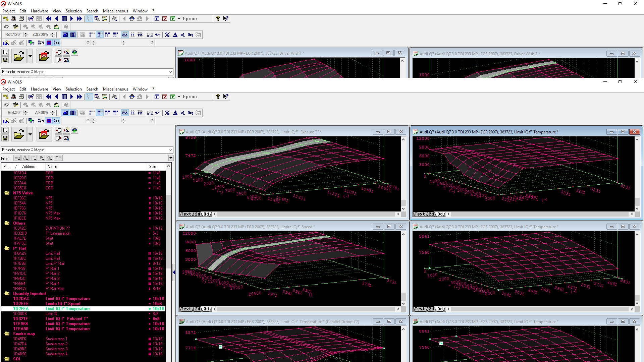
Task: Click blue grid table icon in lower toolbar
Action: pyautogui.click(x=64, y=97)
